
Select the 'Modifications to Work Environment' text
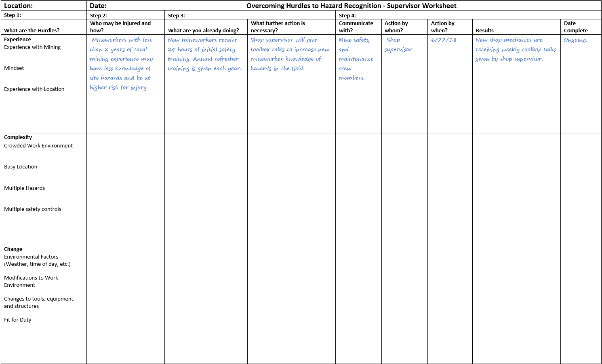[x=31, y=282]
